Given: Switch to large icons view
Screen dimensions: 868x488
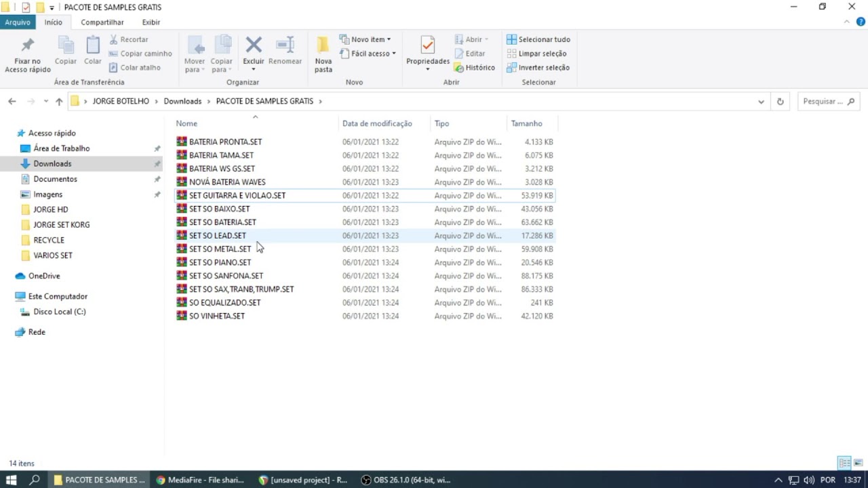Looking at the screenshot, I should (x=858, y=464).
